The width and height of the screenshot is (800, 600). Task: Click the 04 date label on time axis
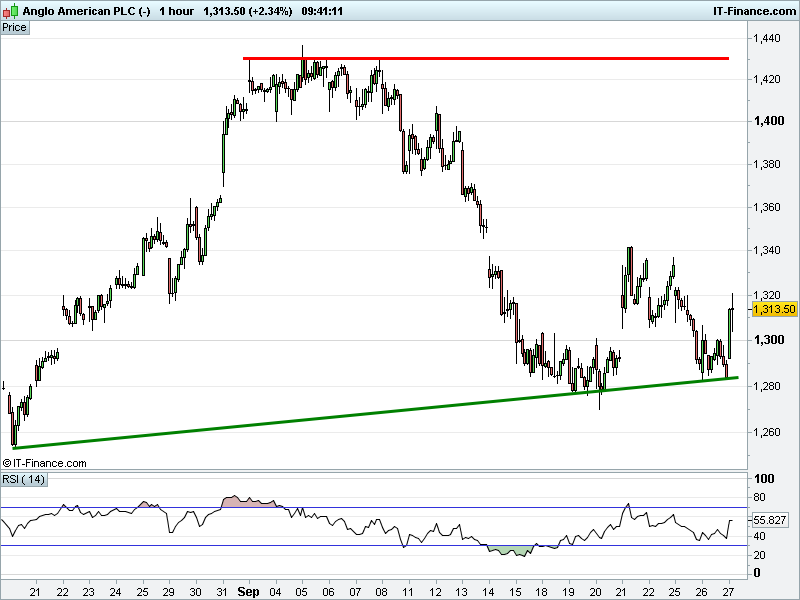[x=276, y=592]
